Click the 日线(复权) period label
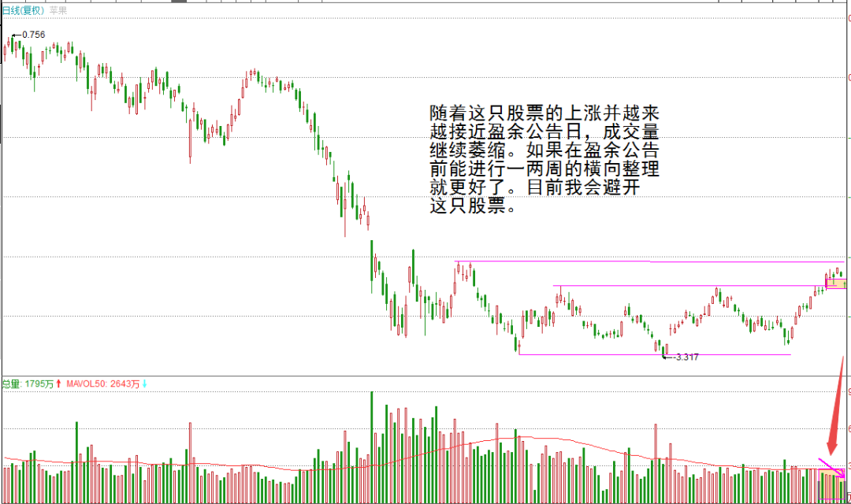Screen dimensions: 851x504 (x=22, y=10)
